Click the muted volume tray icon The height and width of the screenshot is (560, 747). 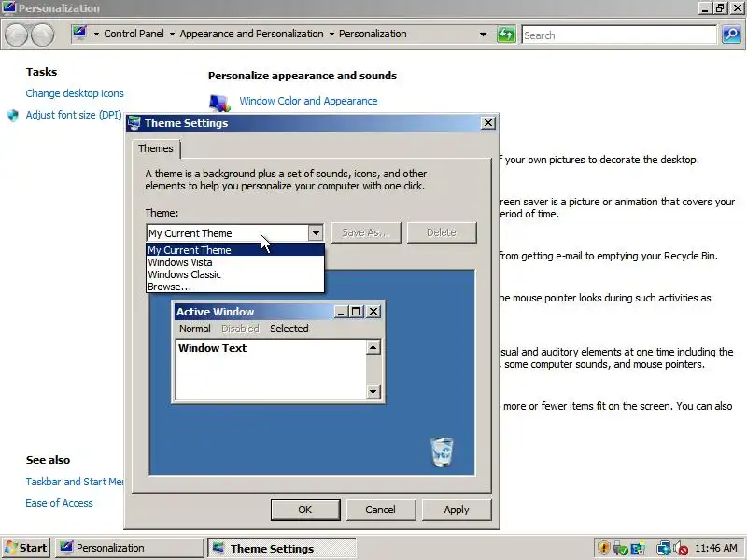[682, 548]
